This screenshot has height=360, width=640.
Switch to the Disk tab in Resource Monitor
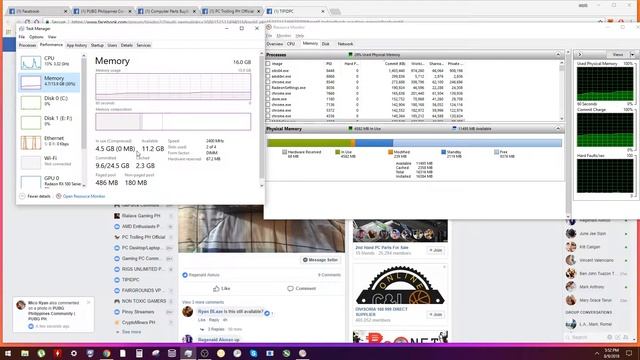click(326, 44)
